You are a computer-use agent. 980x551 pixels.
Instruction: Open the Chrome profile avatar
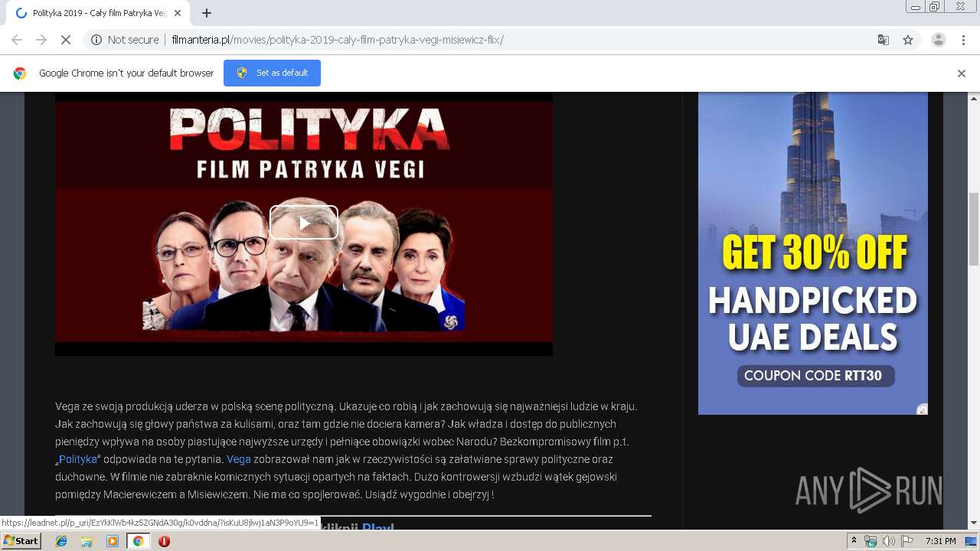pyautogui.click(x=938, y=40)
